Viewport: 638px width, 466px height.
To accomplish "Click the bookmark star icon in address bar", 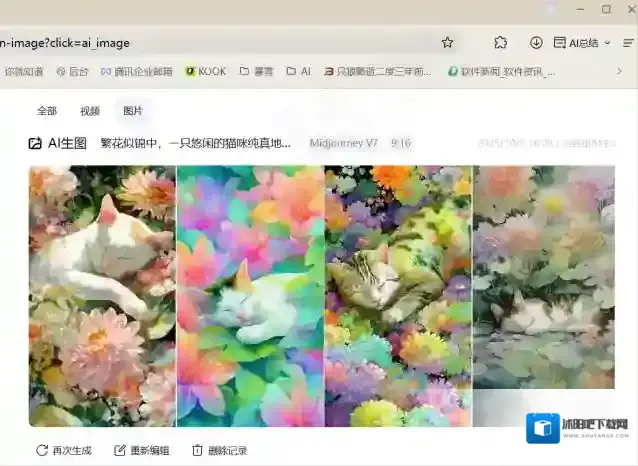I will [x=447, y=43].
